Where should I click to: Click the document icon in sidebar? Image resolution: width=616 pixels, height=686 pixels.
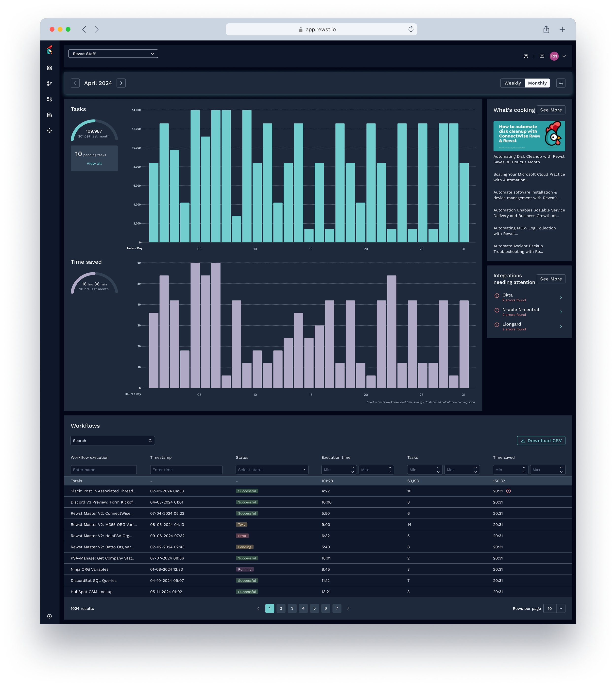(50, 115)
